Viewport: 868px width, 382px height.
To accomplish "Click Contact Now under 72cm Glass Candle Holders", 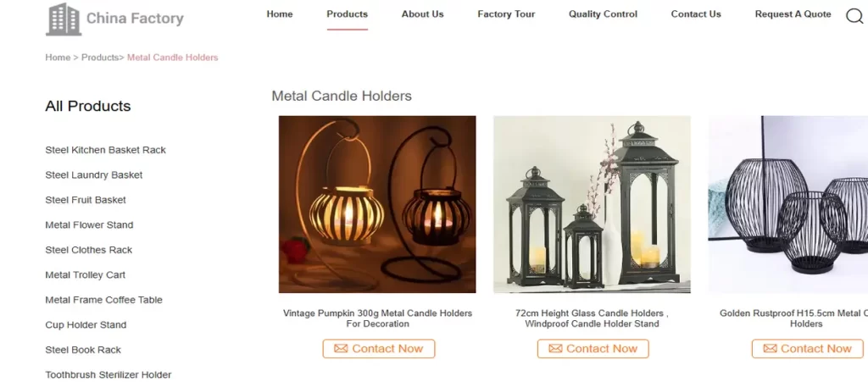I will pyautogui.click(x=593, y=349).
